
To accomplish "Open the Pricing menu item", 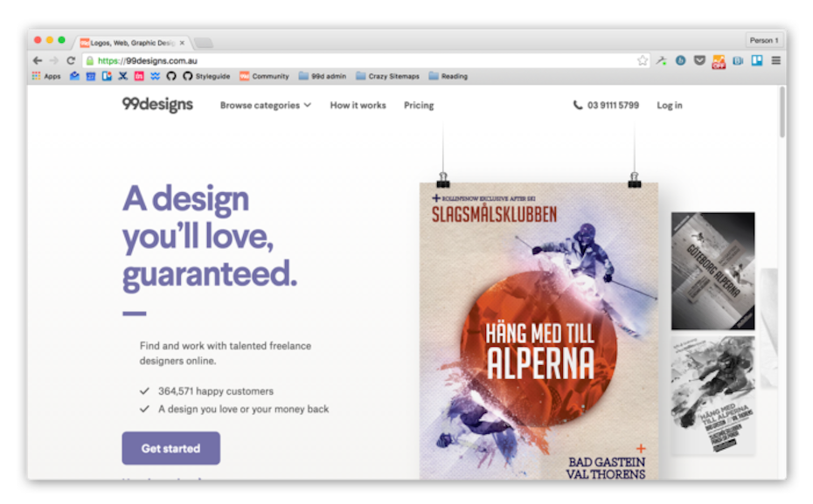I will [419, 105].
